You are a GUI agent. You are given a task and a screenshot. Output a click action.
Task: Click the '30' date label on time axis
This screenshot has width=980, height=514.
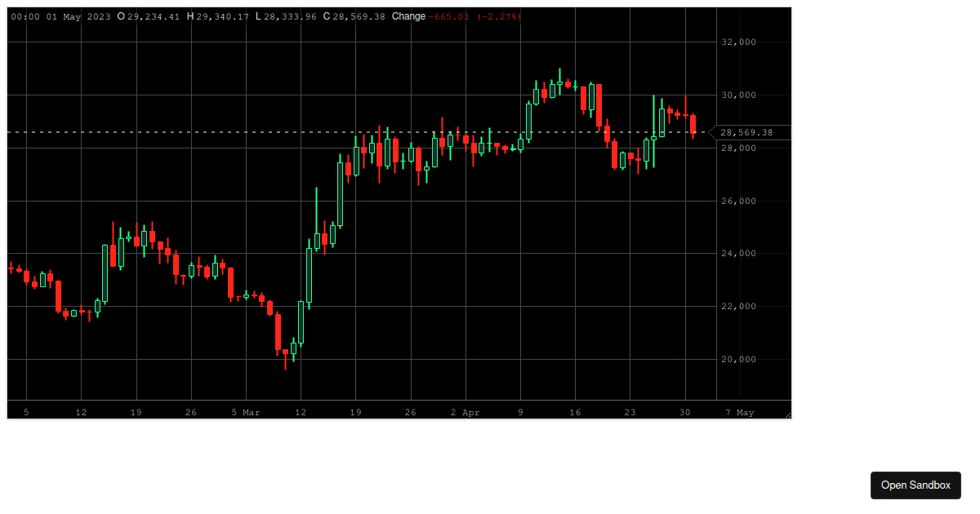click(x=684, y=413)
